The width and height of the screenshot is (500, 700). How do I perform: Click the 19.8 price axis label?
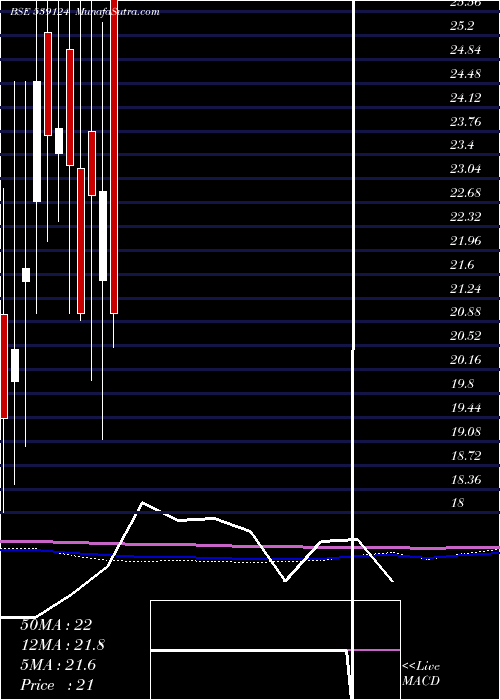coord(462,384)
